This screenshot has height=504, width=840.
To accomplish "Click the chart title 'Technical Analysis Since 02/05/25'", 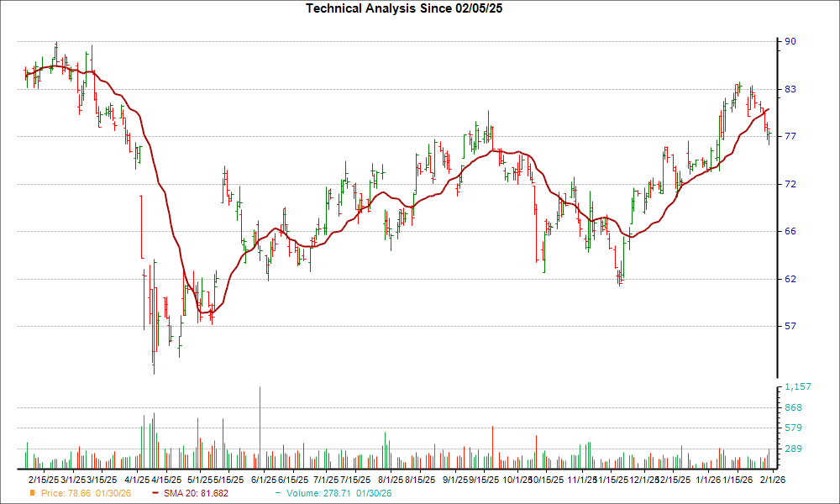I will pos(404,9).
